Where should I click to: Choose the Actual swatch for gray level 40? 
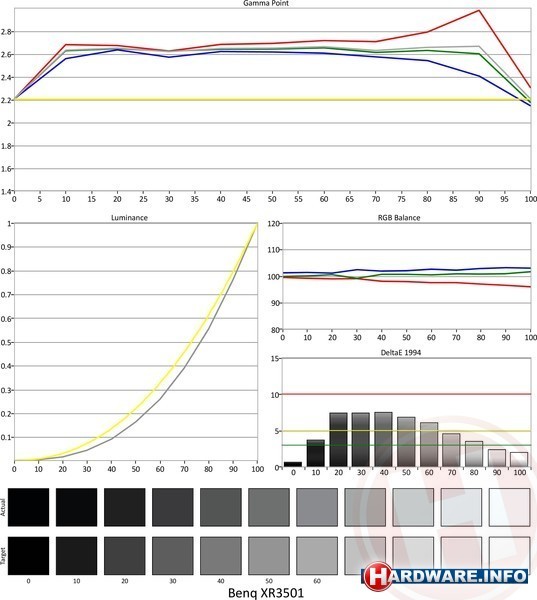tap(221, 507)
